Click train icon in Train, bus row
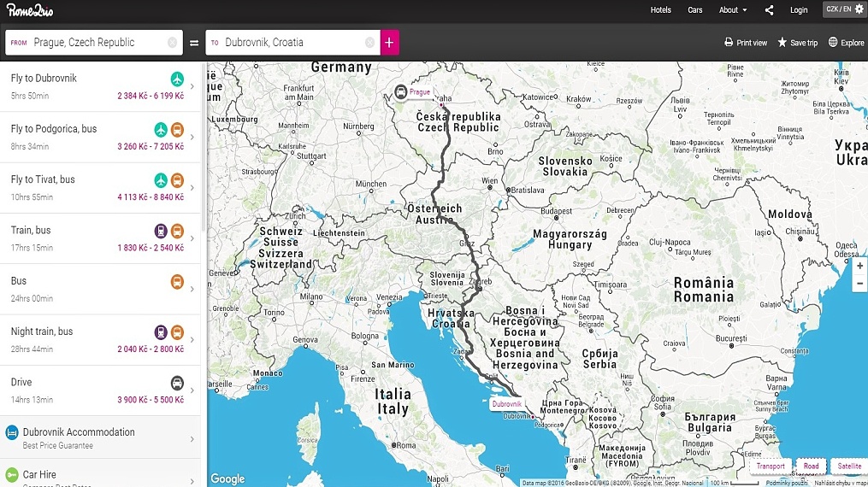868x487 pixels. coord(161,231)
